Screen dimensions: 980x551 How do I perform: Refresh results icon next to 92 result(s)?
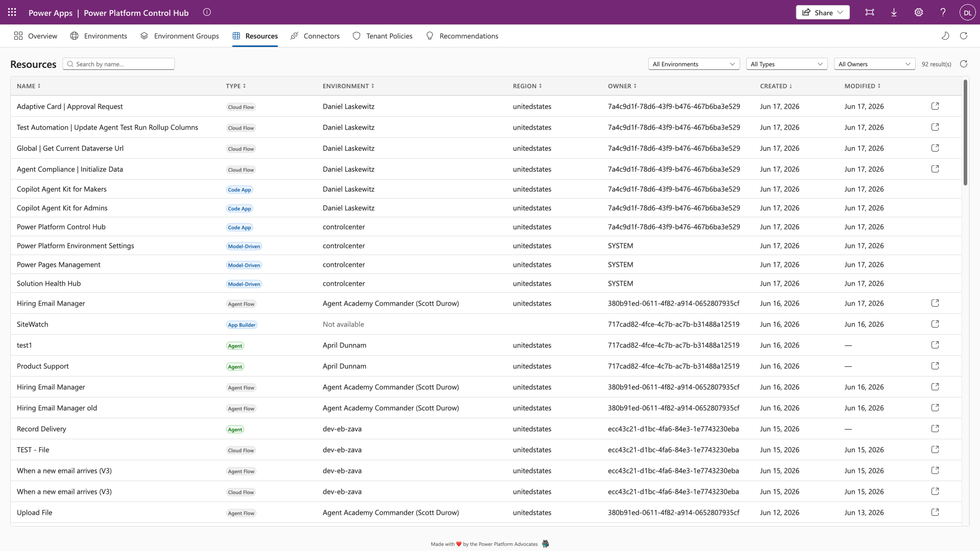pyautogui.click(x=964, y=64)
